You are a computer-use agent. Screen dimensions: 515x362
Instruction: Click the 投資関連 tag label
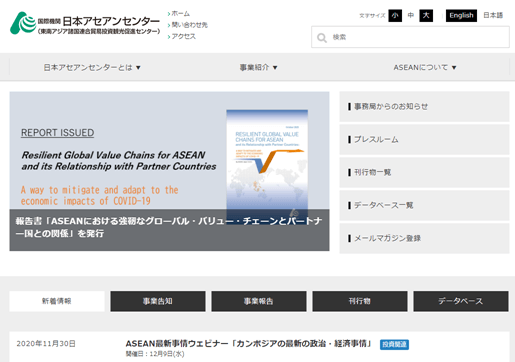tap(394, 344)
